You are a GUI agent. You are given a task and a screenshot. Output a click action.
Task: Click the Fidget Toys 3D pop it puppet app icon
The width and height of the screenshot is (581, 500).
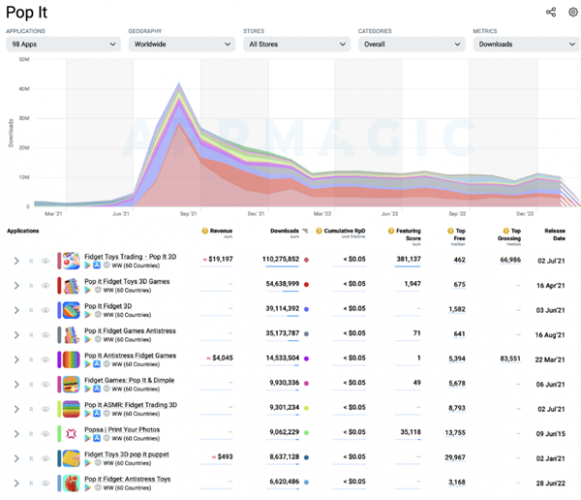71,458
